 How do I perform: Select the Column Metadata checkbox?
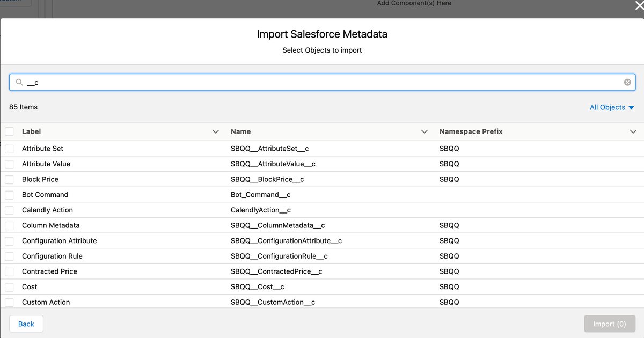[x=9, y=225]
